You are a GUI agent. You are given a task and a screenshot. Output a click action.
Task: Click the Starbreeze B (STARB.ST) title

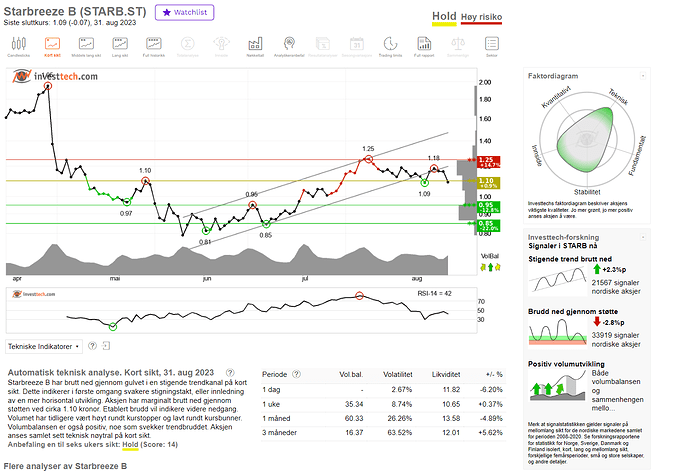[75, 11]
